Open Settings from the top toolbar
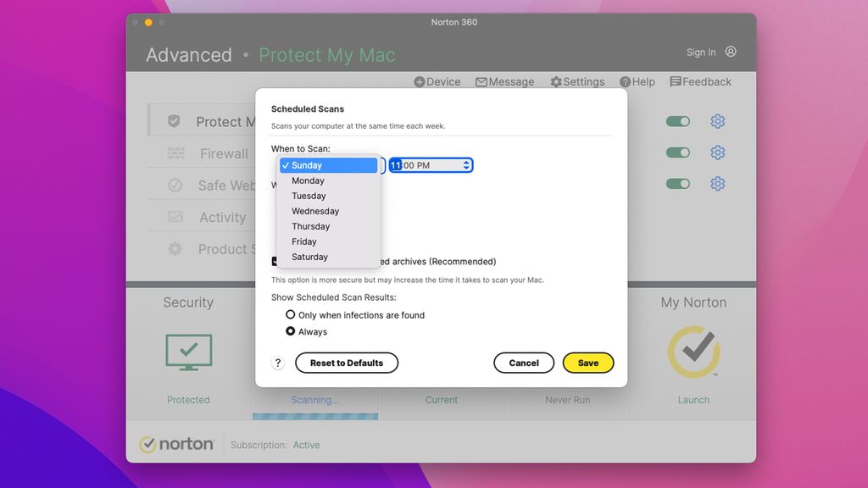This screenshot has height=488, width=868. (x=577, y=81)
